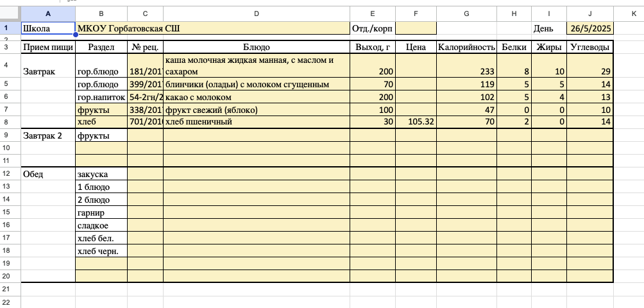This screenshot has width=644, height=308.
Task: Click the 'какао с молоком' cell
Action: point(257,97)
